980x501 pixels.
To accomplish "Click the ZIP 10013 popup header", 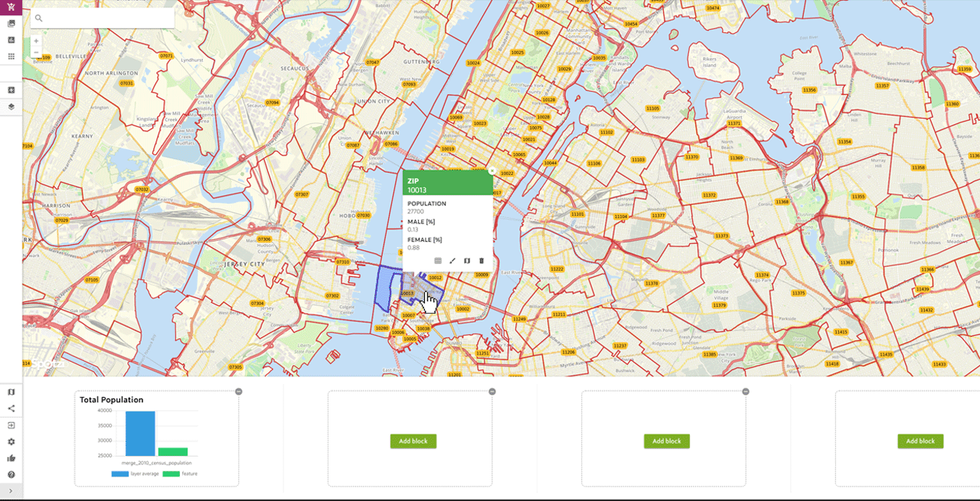I will (x=447, y=183).
